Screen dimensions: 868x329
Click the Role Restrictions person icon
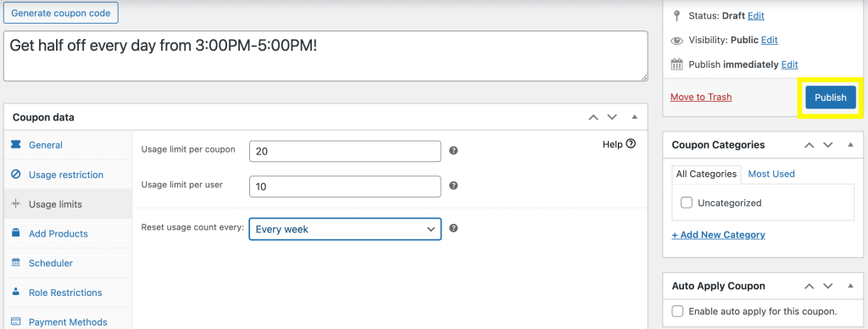(16, 292)
